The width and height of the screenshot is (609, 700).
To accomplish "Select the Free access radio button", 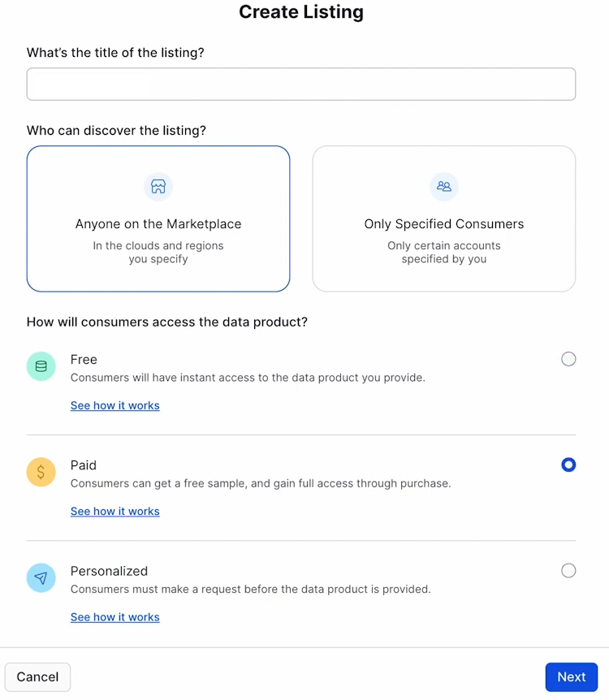I will pyautogui.click(x=568, y=358).
